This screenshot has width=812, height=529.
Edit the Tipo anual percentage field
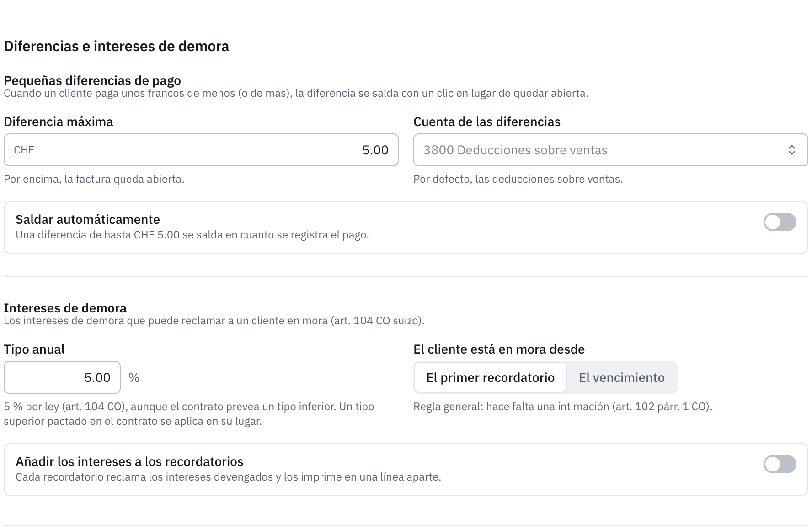pyautogui.click(x=62, y=377)
